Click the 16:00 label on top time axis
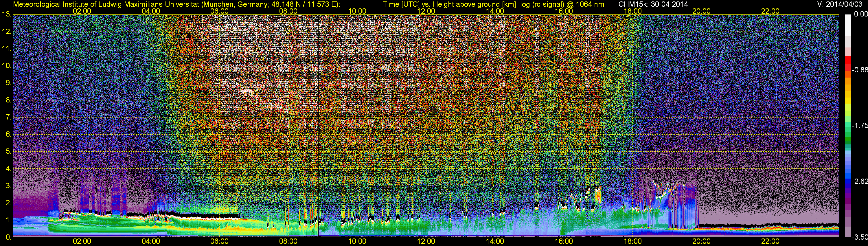868x246 pixels. (x=563, y=11)
